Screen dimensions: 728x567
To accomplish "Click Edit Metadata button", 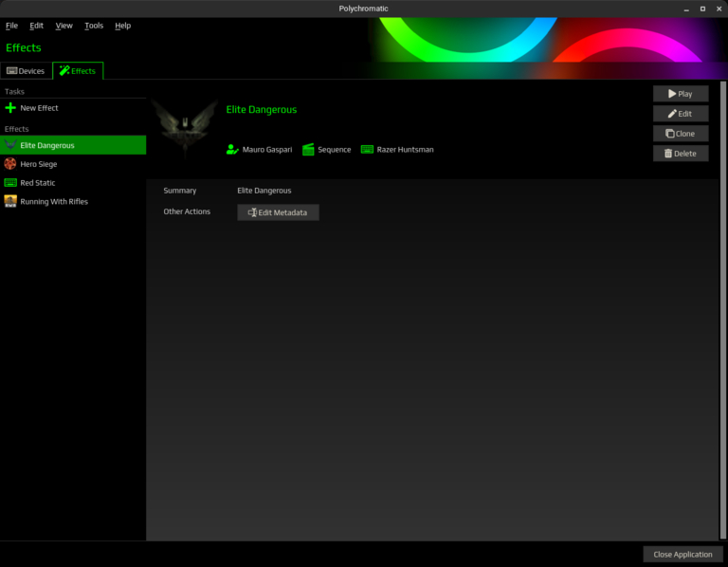I will point(278,212).
